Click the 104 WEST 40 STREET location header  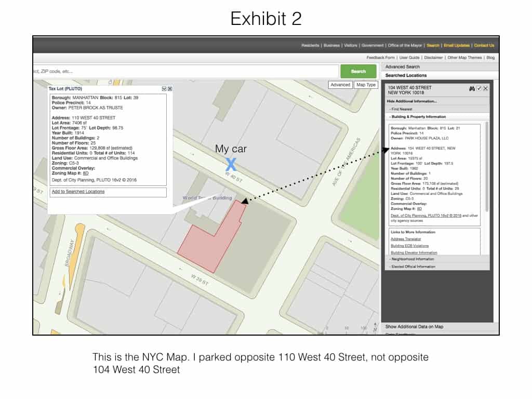(x=409, y=90)
